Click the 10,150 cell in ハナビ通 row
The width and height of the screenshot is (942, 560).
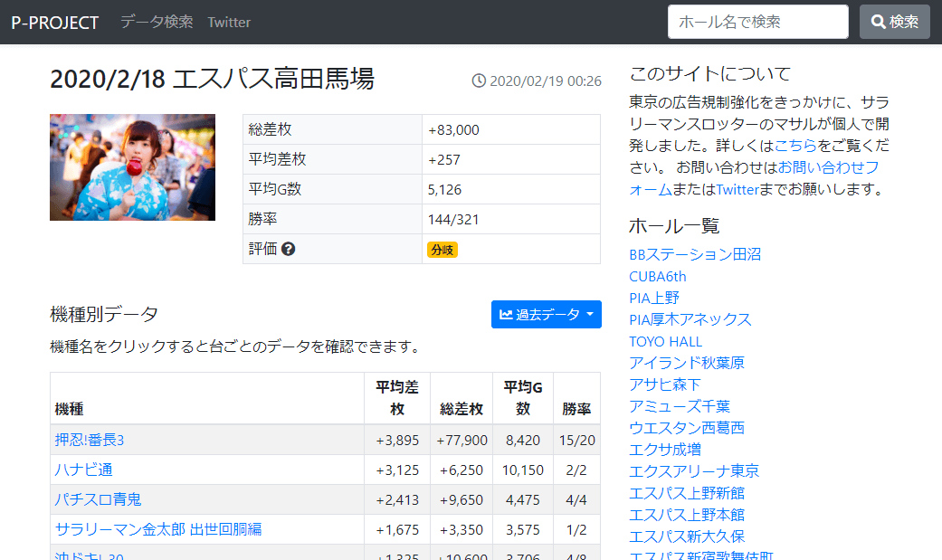(x=523, y=470)
